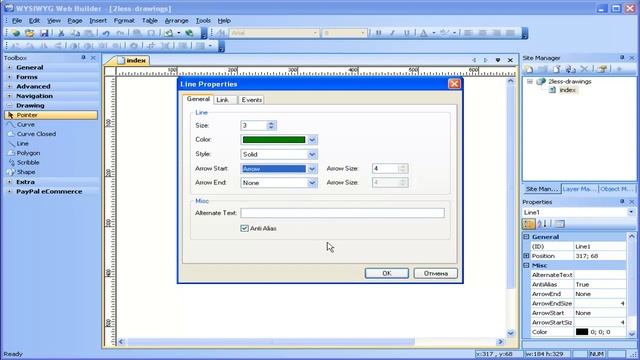This screenshot has height=360, width=640.
Task: Click the Italic formatting icon
Action: coord(393,33)
